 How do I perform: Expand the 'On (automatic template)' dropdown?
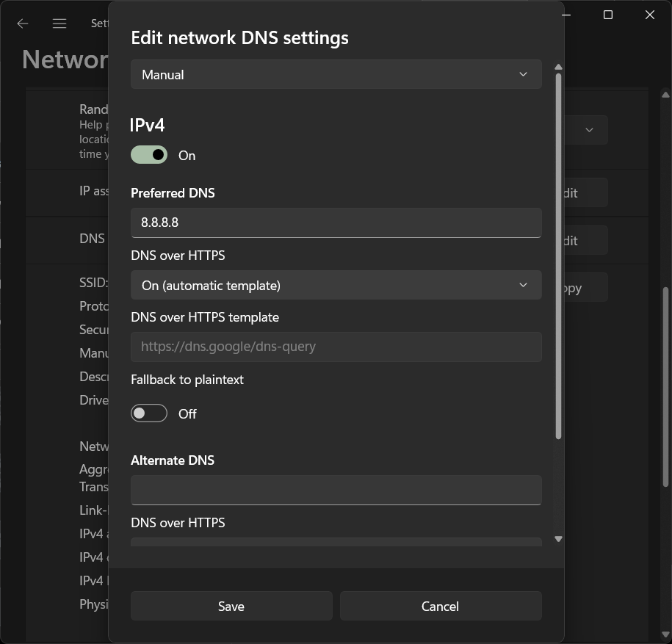pyautogui.click(x=336, y=285)
